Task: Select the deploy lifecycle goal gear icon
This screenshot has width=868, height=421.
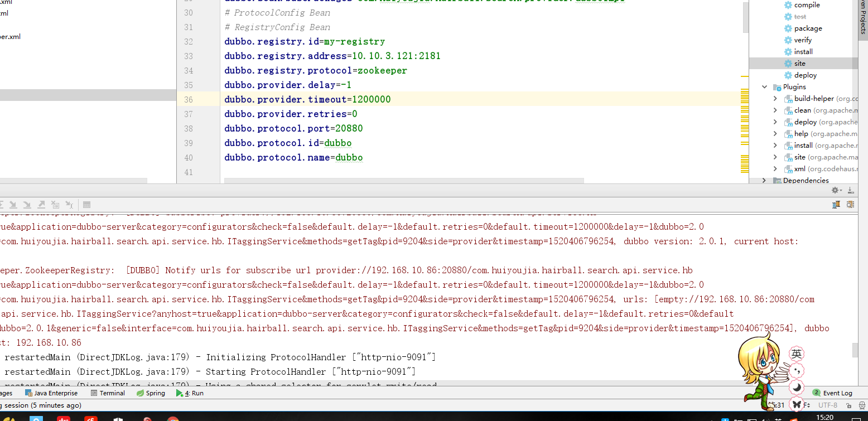Action: (788, 75)
